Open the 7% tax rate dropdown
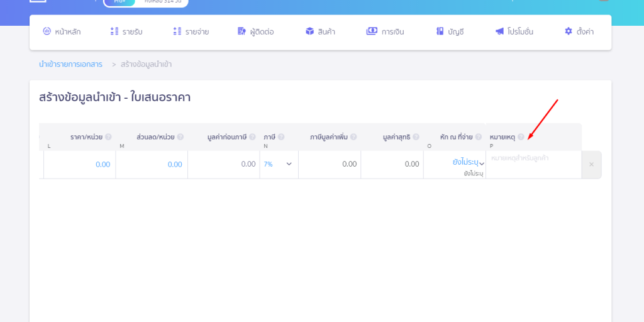The width and height of the screenshot is (644, 322). [279, 164]
